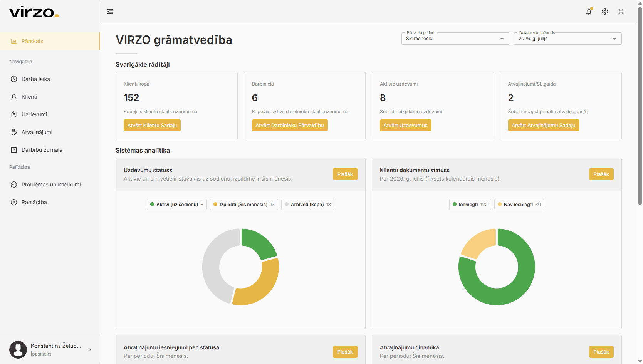Click the Darba laiks clock icon

[x=14, y=79]
